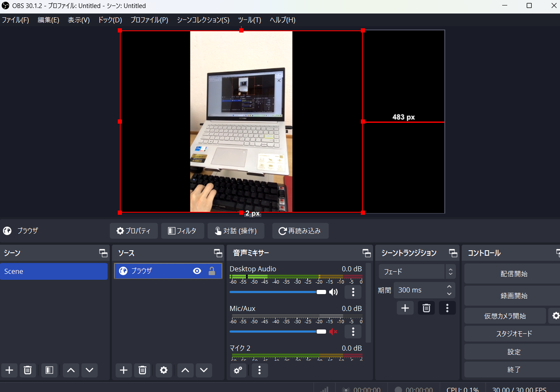560x392 pixels.
Task: Remove selected scene with trash icon
Action: [27, 370]
